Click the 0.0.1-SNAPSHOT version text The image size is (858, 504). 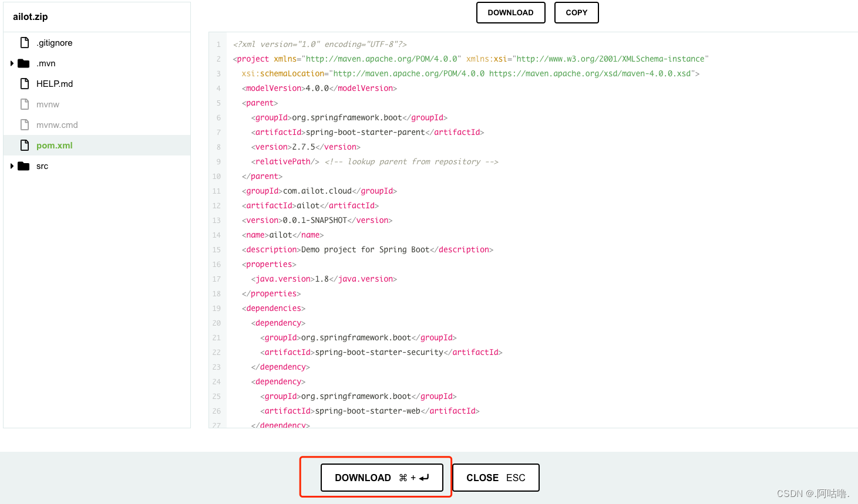coord(315,220)
